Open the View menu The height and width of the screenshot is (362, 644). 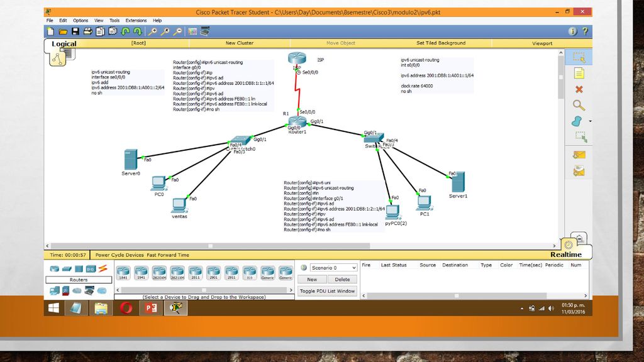tap(99, 20)
